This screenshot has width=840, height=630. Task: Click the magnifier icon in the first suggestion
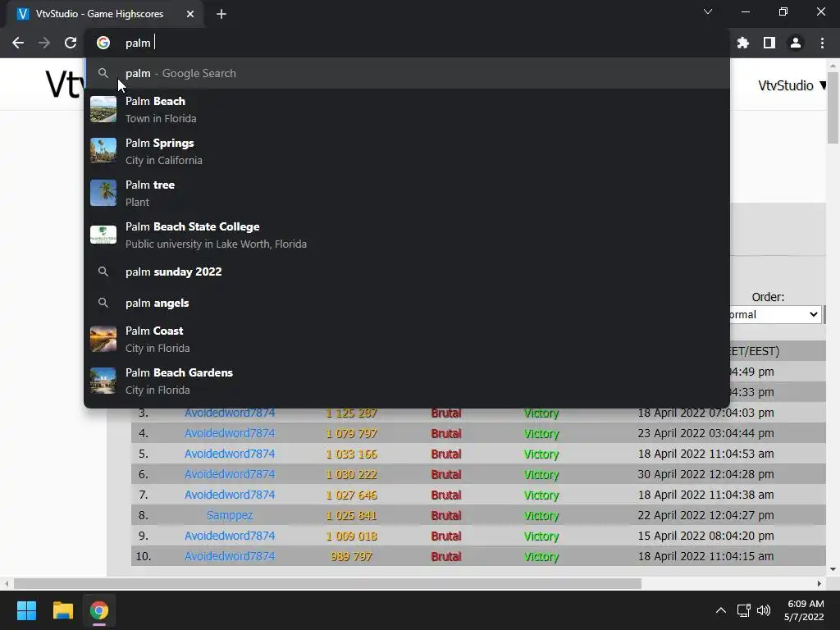coord(103,73)
